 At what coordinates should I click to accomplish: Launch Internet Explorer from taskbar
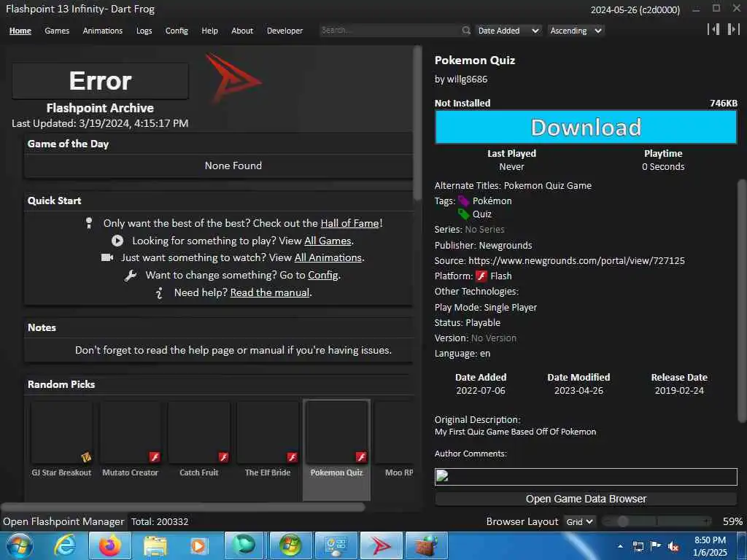pos(64,545)
